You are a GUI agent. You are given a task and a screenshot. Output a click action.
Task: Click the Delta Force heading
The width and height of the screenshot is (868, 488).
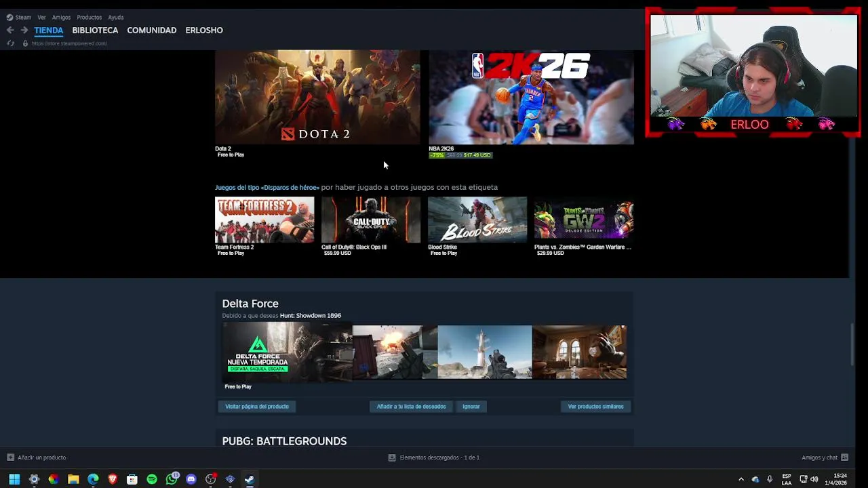(x=250, y=304)
